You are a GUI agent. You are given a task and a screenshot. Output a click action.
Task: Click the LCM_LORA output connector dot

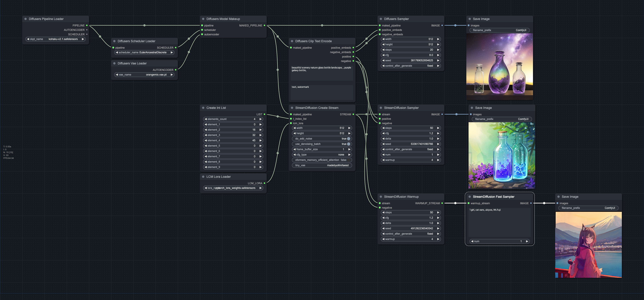click(x=264, y=183)
